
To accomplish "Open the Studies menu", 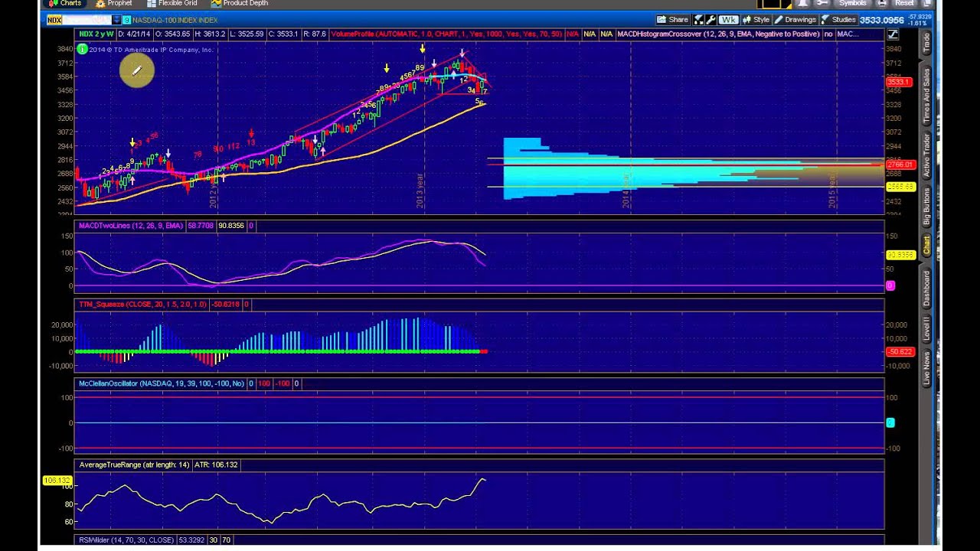I will click(x=839, y=20).
